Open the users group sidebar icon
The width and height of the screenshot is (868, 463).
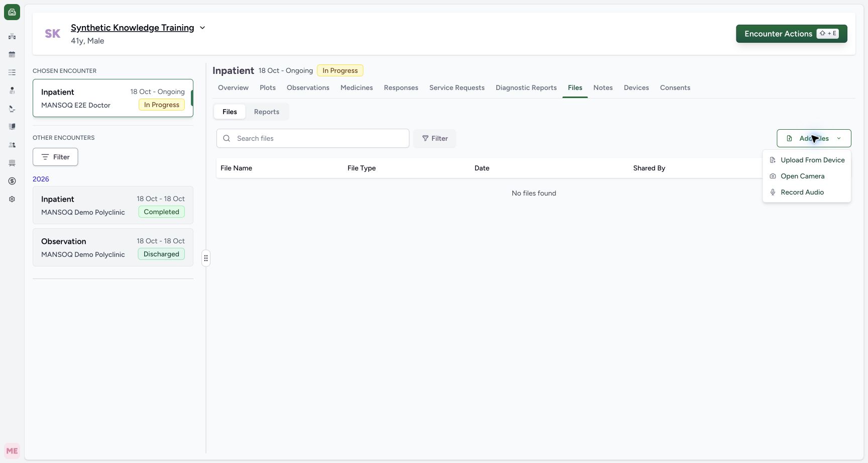[x=12, y=145]
